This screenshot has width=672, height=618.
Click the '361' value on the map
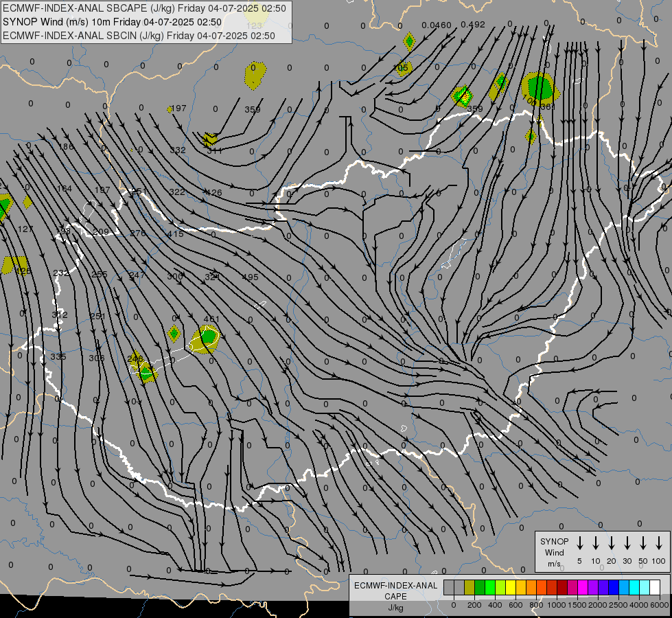(x=548, y=107)
